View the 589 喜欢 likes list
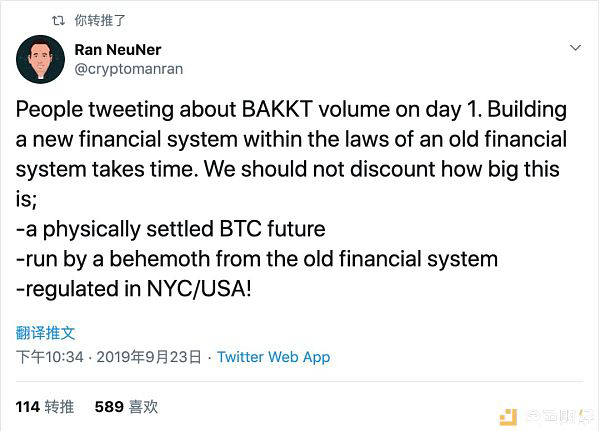This screenshot has width=600, height=431. tap(126, 407)
